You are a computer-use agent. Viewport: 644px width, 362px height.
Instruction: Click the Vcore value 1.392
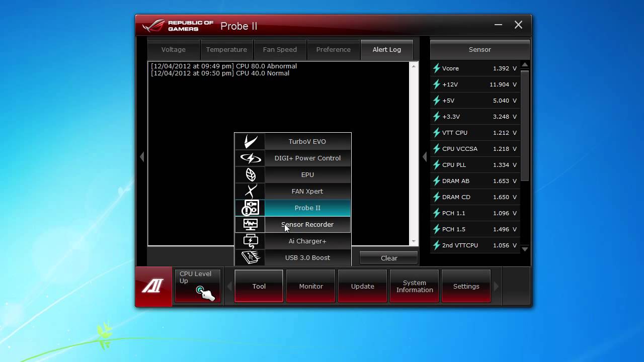coord(501,68)
